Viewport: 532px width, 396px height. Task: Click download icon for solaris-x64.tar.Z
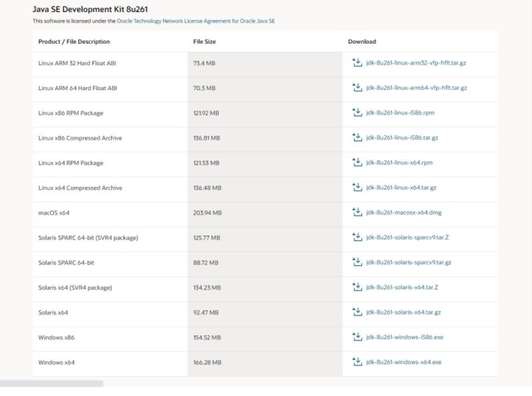point(358,287)
